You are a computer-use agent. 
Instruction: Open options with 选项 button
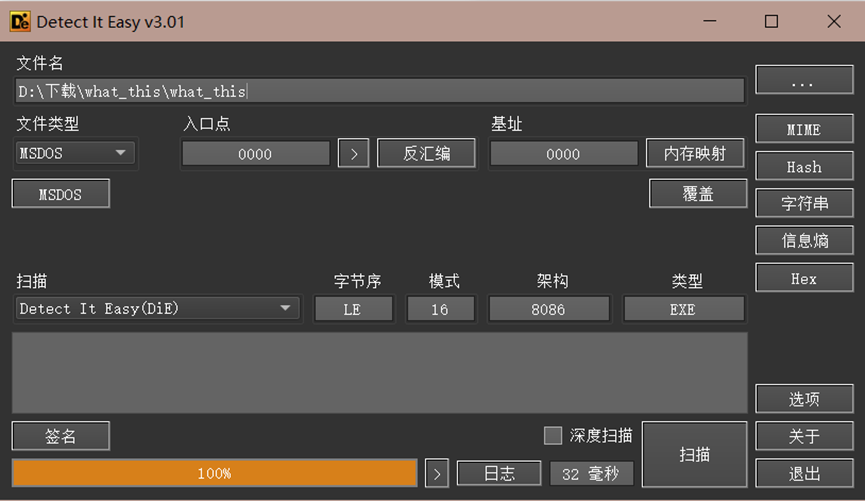point(804,398)
